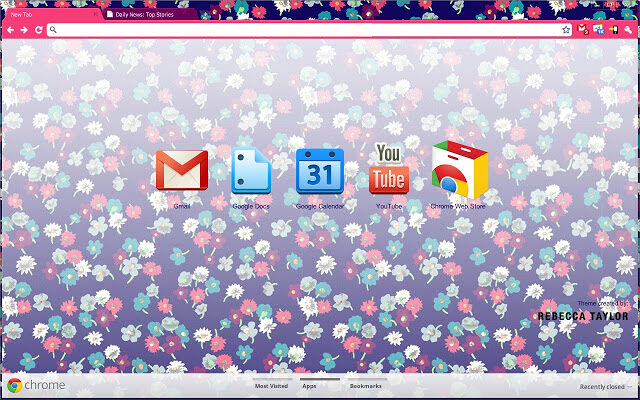
Task: Open a new tab with plus button
Action: (205, 15)
